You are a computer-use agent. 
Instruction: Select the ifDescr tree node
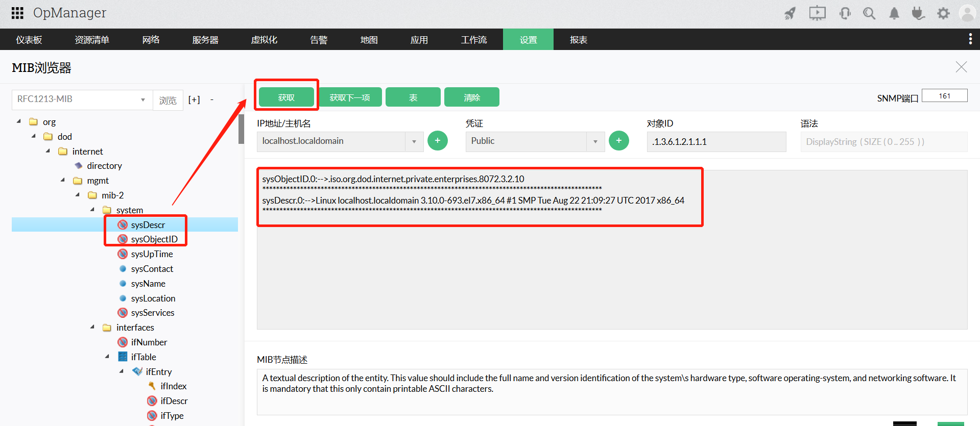[174, 401]
